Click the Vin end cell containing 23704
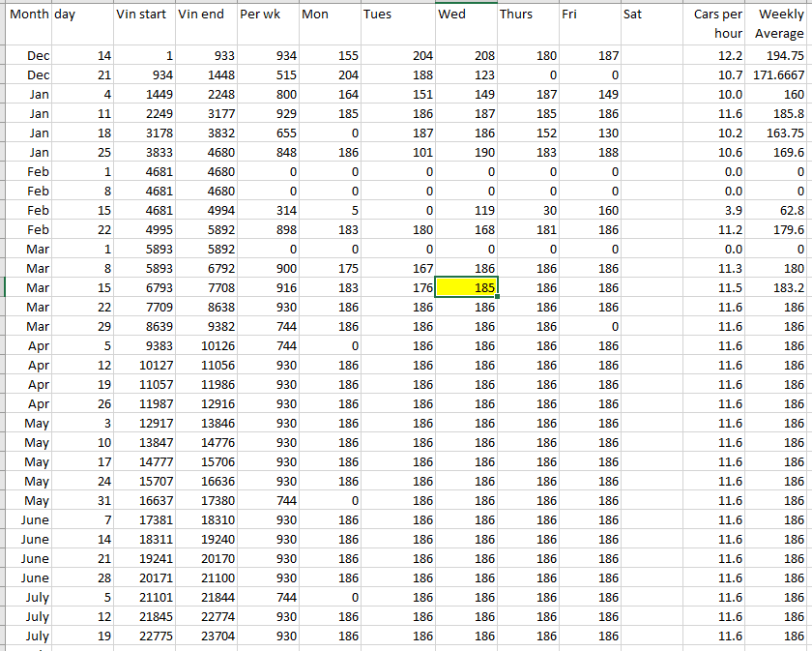 point(205,636)
